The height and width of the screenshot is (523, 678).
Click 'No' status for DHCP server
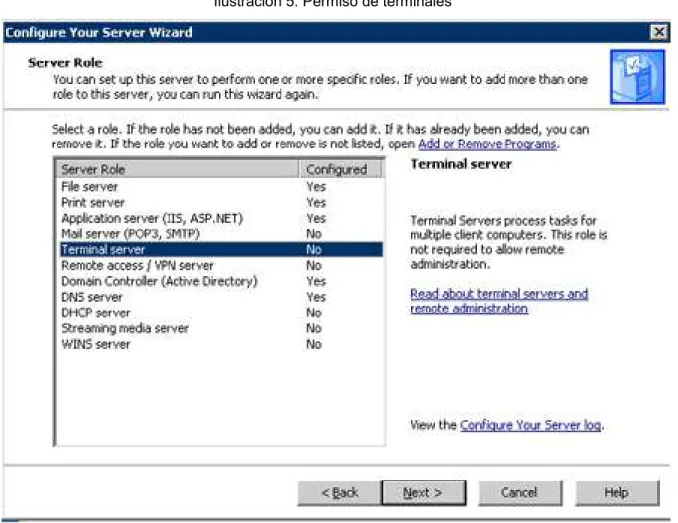click(x=314, y=313)
